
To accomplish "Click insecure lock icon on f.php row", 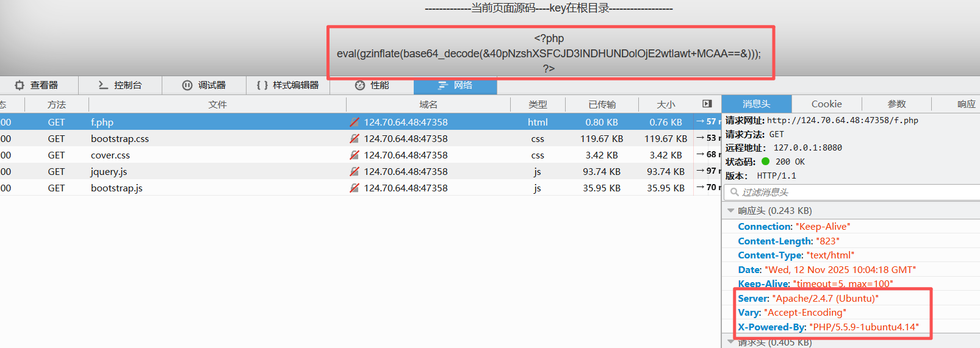I will pos(355,123).
